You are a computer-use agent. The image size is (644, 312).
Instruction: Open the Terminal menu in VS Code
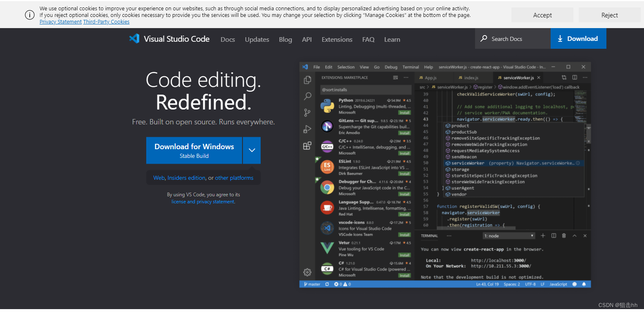click(411, 67)
